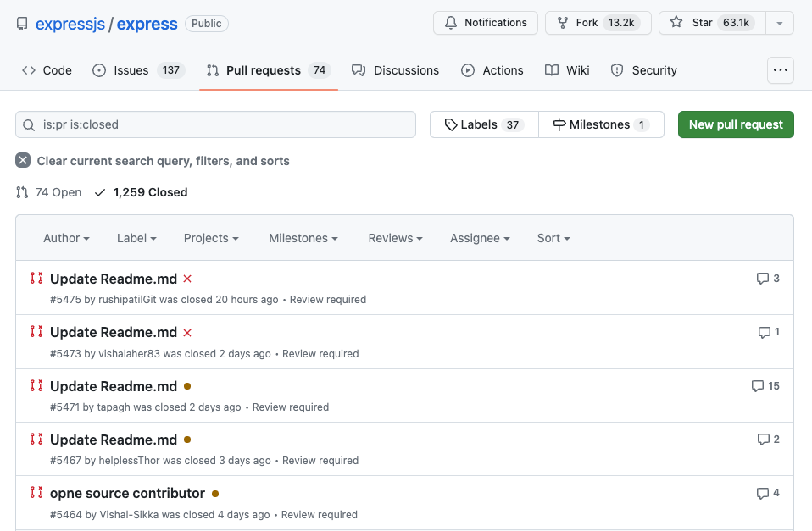The image size is (812, 531).
Task: Click the New pull request button
Action: (x=736, y=124)
